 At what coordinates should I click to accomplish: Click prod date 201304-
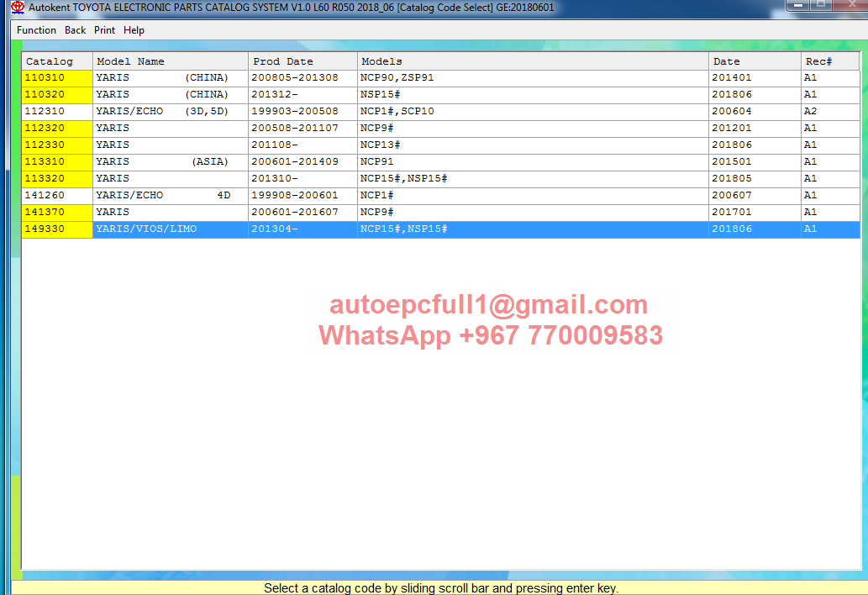pos(302,229)
